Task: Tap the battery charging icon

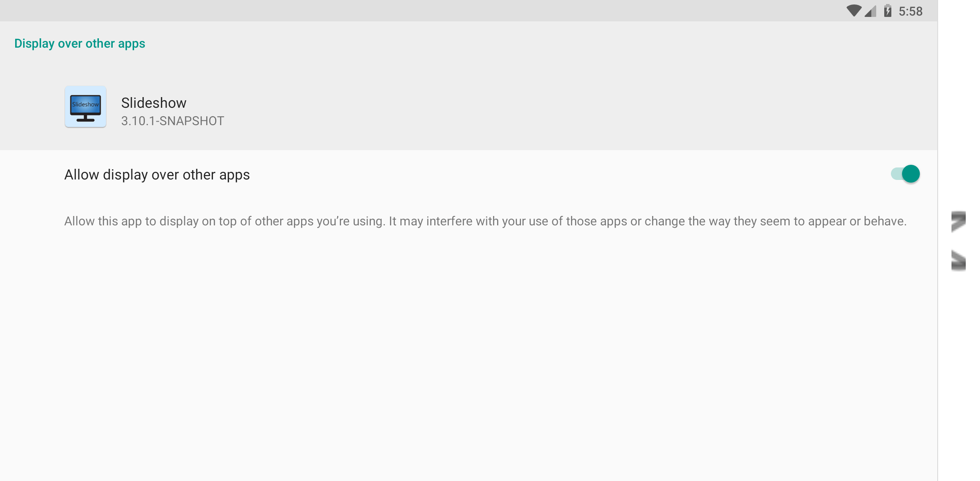Action: [886, 11]
